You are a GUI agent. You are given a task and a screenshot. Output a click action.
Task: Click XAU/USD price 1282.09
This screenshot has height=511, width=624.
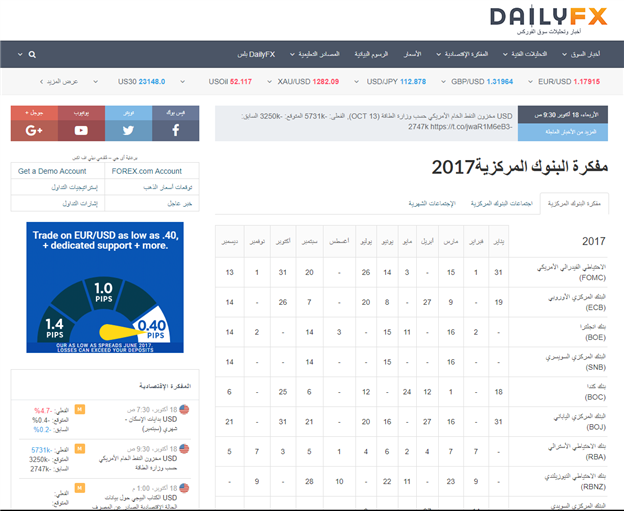pyautogui.click(x=326, y=82)
